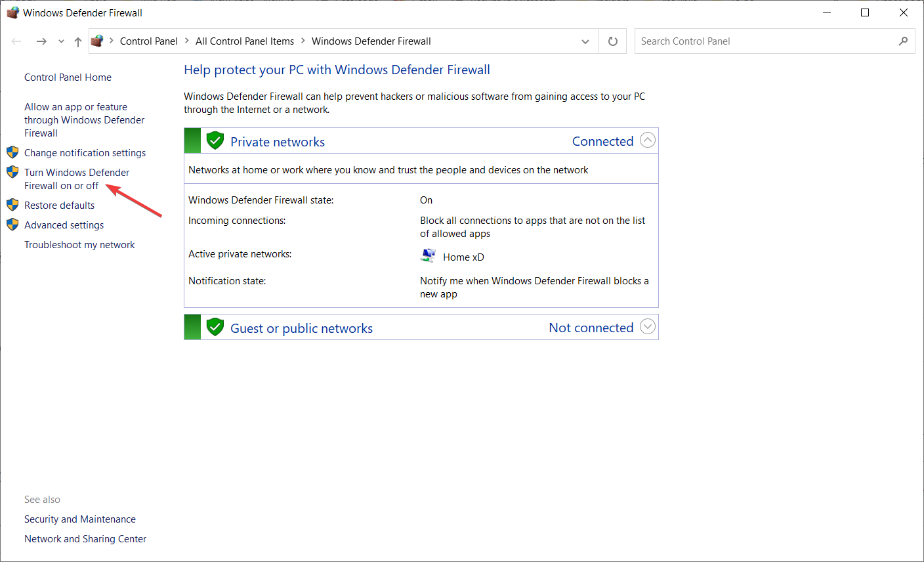The height and width of the screenshot is (562, 924).
Task: Select Control Panel in the breadcrumb
Action: pyautogui.click(x=148, y=41)
